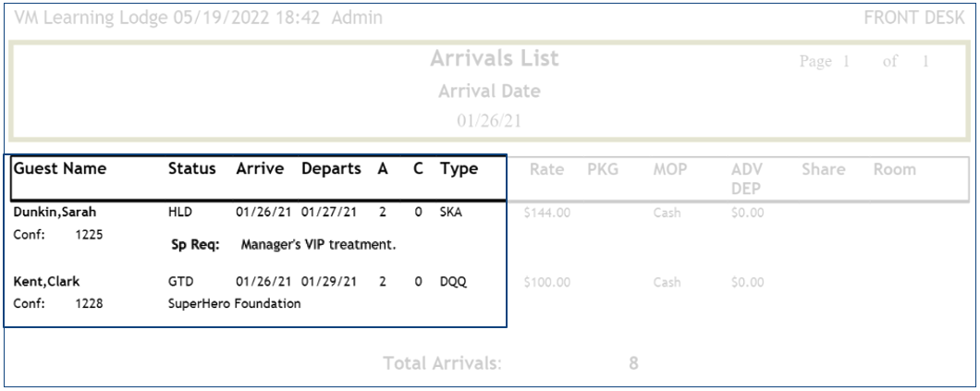
Task: Click the PKG column header
Action: (602, 170)
